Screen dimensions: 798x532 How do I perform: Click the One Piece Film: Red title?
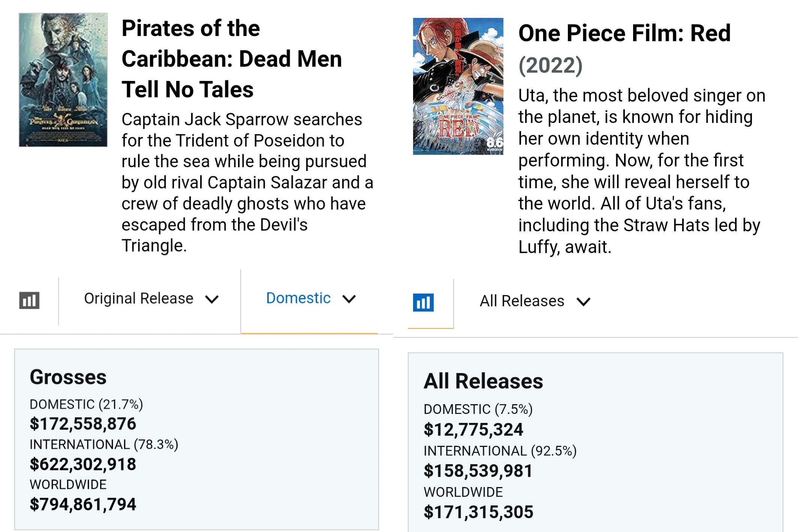pyautogui.click(x=624, y=33)
